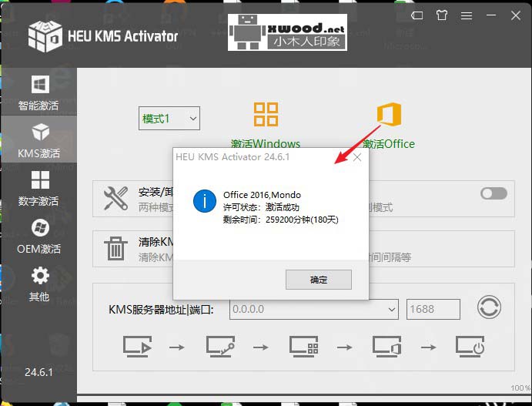Click the 激活Windows orange grid icon
The height and width of the screenshot is (406, 532).
(266, 114)
